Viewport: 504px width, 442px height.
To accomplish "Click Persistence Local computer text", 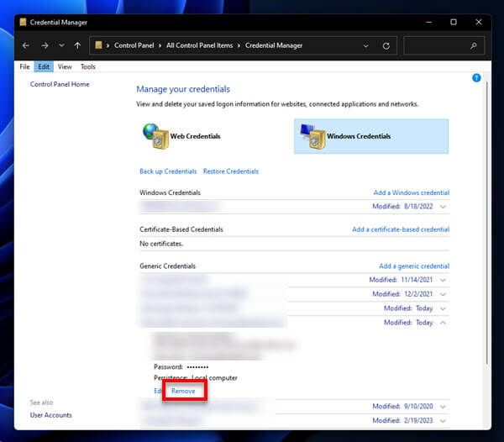I will [x=196, y=377].
